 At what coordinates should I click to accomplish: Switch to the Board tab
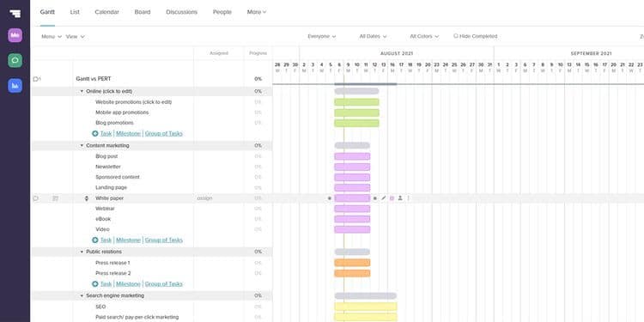143,12
